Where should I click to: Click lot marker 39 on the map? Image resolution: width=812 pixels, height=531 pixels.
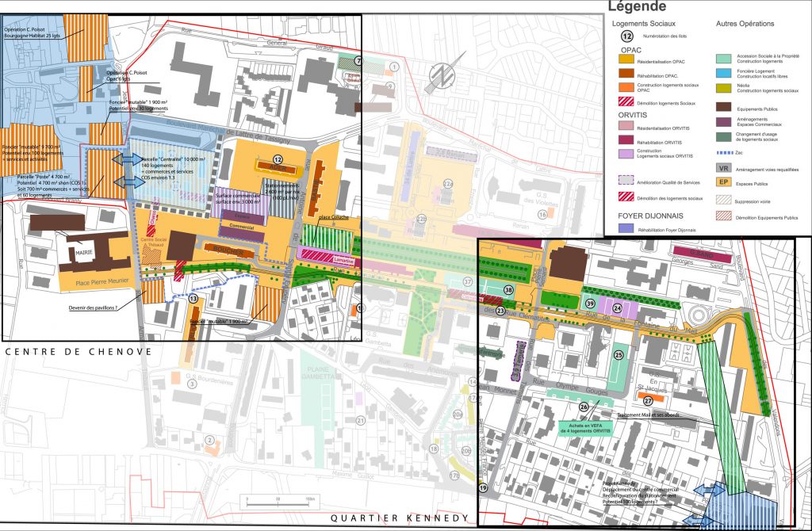(x=590, y=304)
